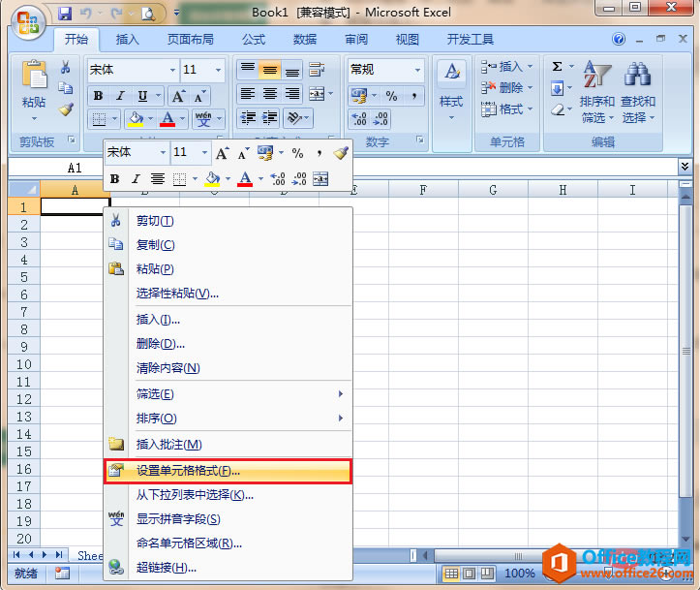
Task: Toggle Bold in mini toolbar
Action: 114,179
